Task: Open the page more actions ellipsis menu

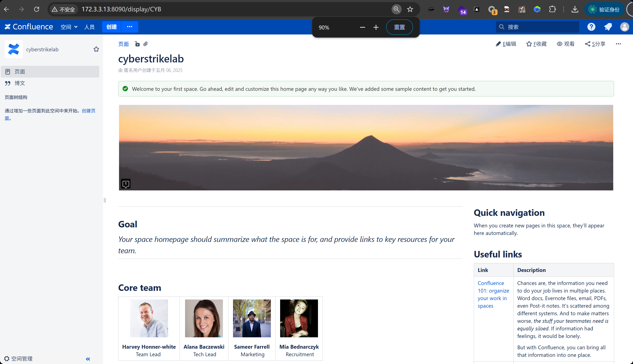Action: (618, 44)
